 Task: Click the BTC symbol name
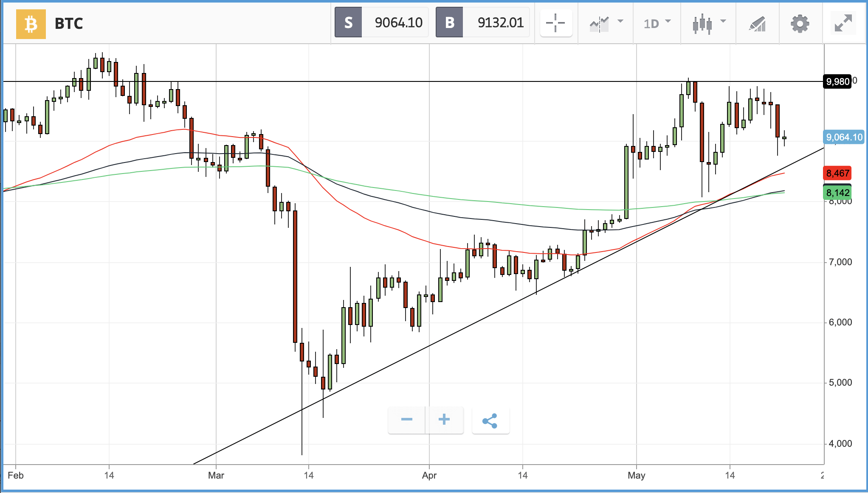[69, 24]
